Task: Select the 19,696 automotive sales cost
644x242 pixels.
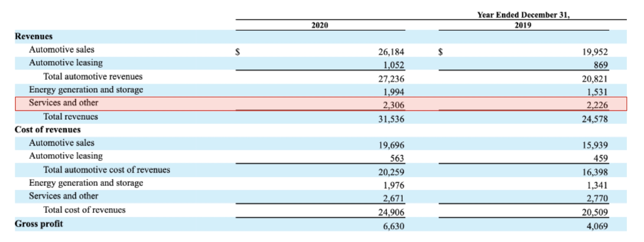Action: (391, 145)
